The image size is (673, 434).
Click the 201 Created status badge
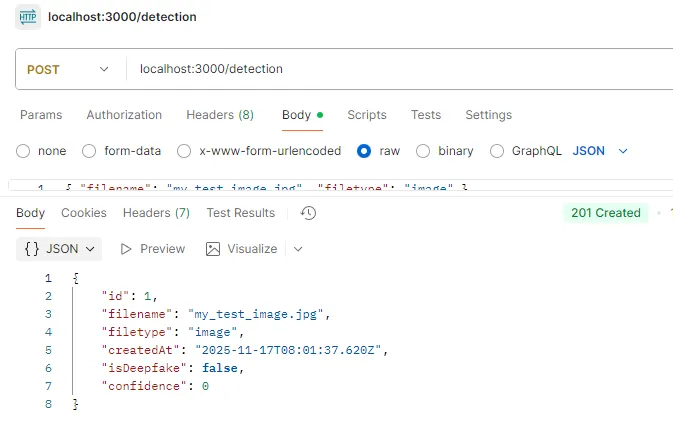pyautogui.click(x=605, y=213)
